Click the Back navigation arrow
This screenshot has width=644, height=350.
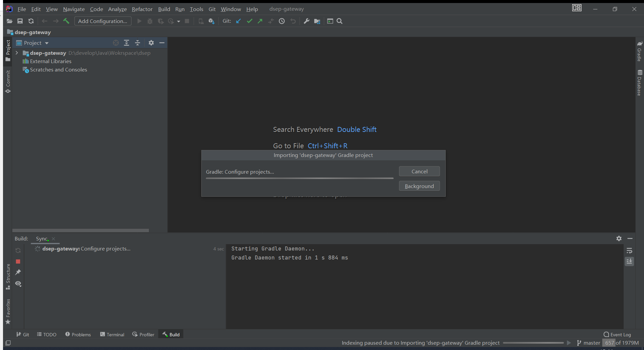coord(44,21)
